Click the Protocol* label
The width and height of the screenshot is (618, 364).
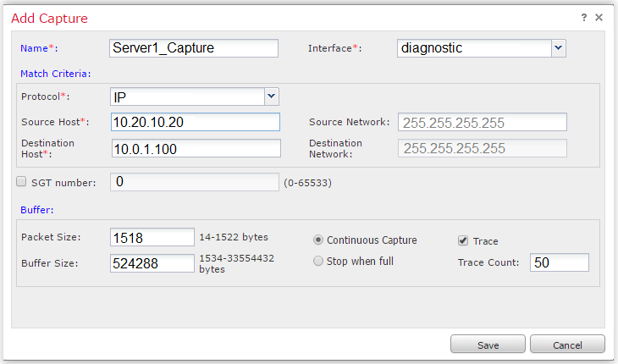(x=46, y=97)
